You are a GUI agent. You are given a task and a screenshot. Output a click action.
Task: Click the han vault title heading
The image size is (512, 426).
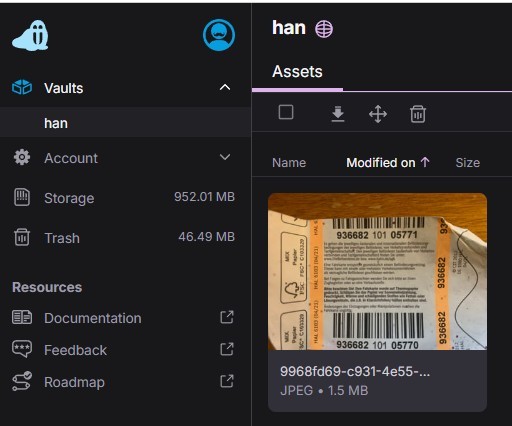click(289, 27)
